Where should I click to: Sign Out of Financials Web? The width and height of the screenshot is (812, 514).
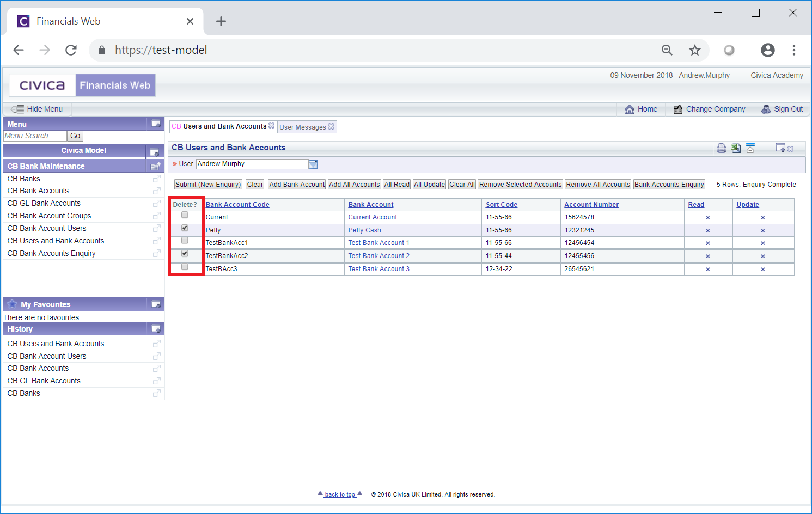point(782,109)
